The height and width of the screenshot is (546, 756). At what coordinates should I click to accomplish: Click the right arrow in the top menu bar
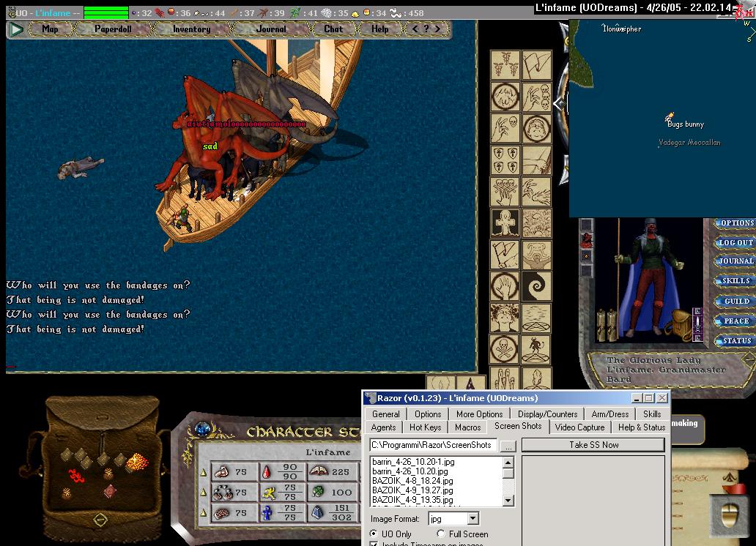click(x=437, y=29)
